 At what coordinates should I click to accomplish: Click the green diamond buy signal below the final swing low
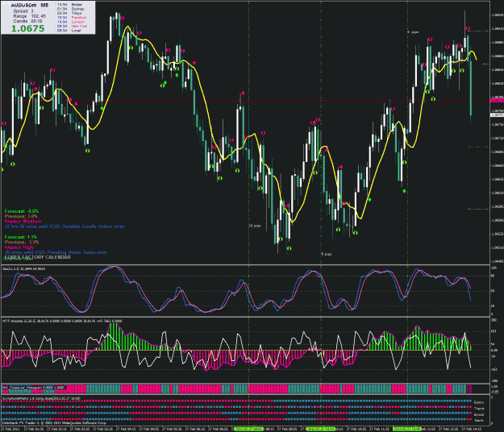pyautogui.click(x=404, y=191)
